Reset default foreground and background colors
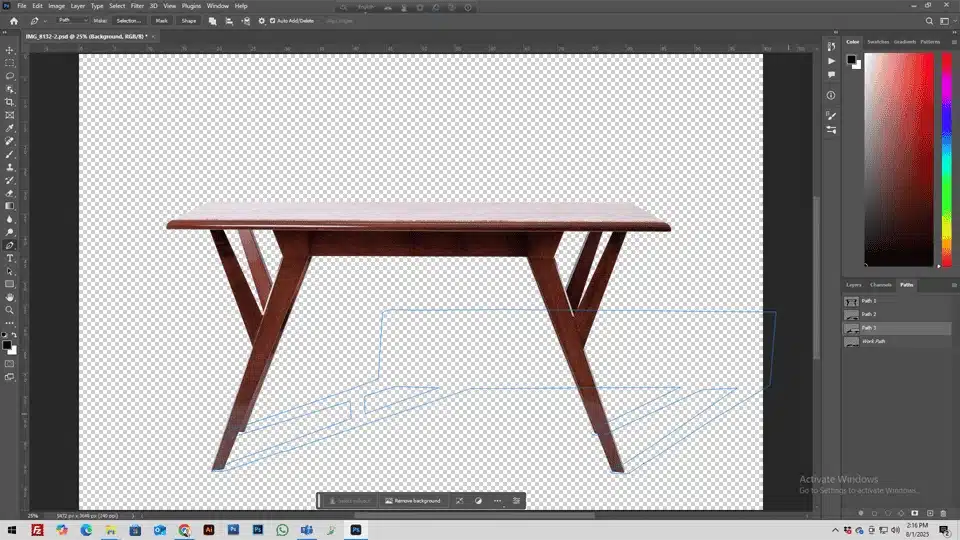 pyautogui.click(x=5, y=336)
